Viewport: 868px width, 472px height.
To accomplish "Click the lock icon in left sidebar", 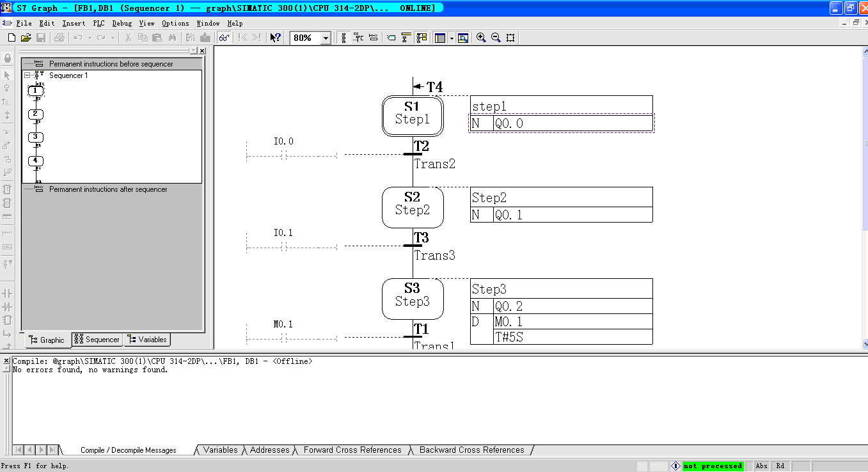I will [8, 58].
